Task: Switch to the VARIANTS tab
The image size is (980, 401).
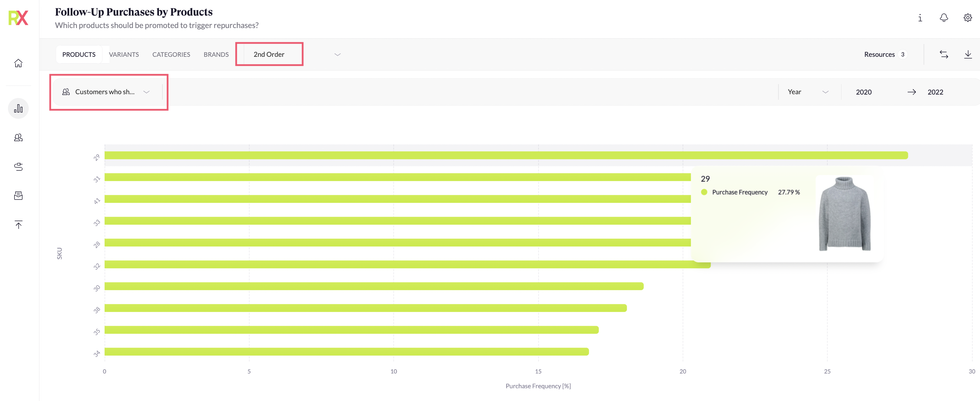Action: (x=124, y=54)
